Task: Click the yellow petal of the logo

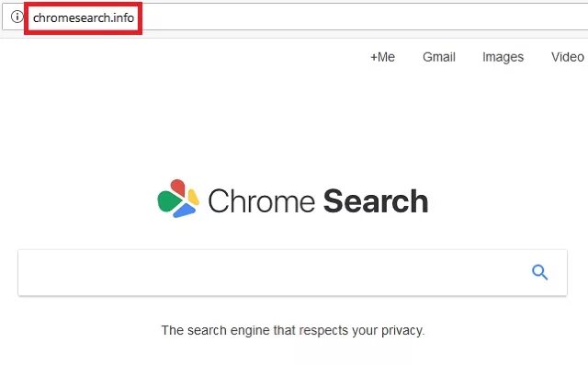Action: [x=193, y=197]
